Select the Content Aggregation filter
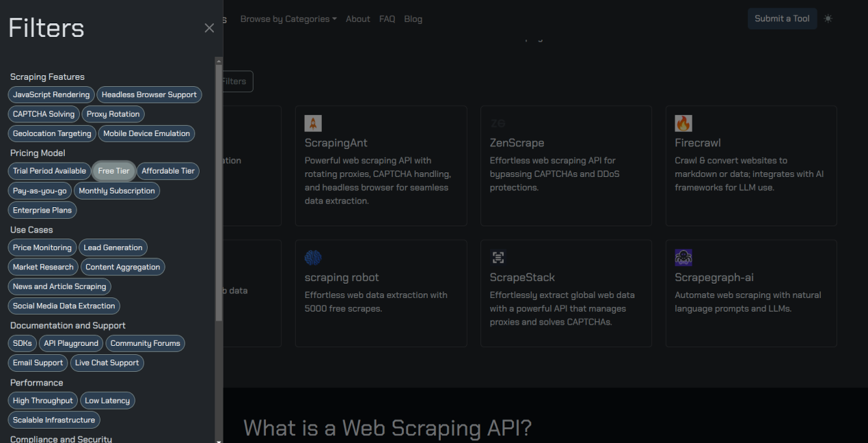Viewport: 868px width, 443px height. point(123,267)
